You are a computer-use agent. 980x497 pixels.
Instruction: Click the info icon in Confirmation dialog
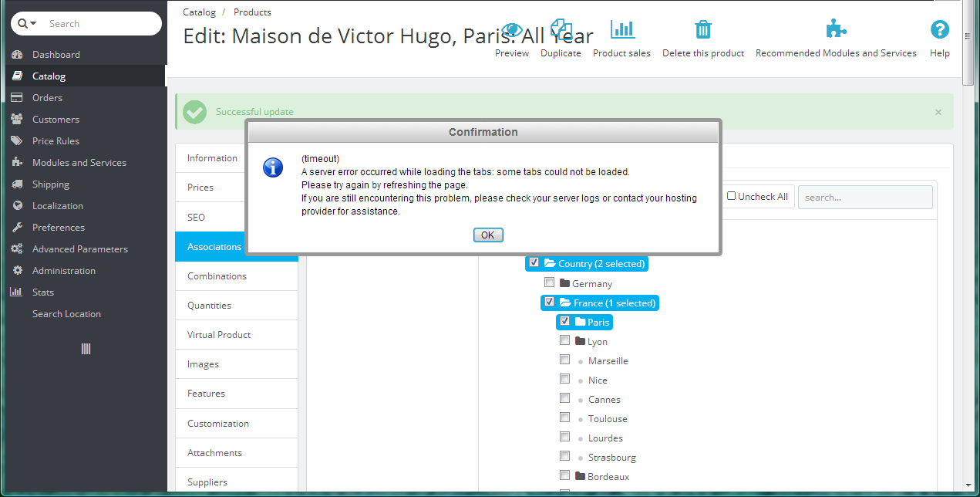[273, 167]
